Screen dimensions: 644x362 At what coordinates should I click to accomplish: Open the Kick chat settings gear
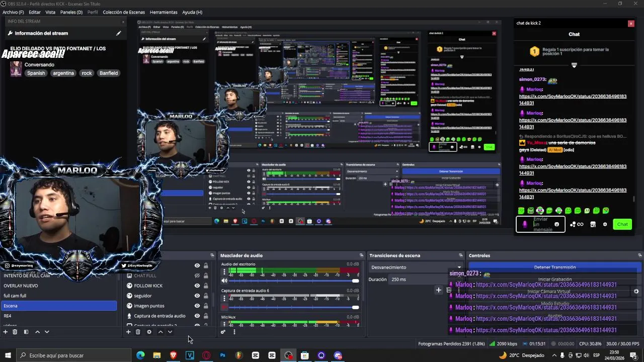click(605, 224)
